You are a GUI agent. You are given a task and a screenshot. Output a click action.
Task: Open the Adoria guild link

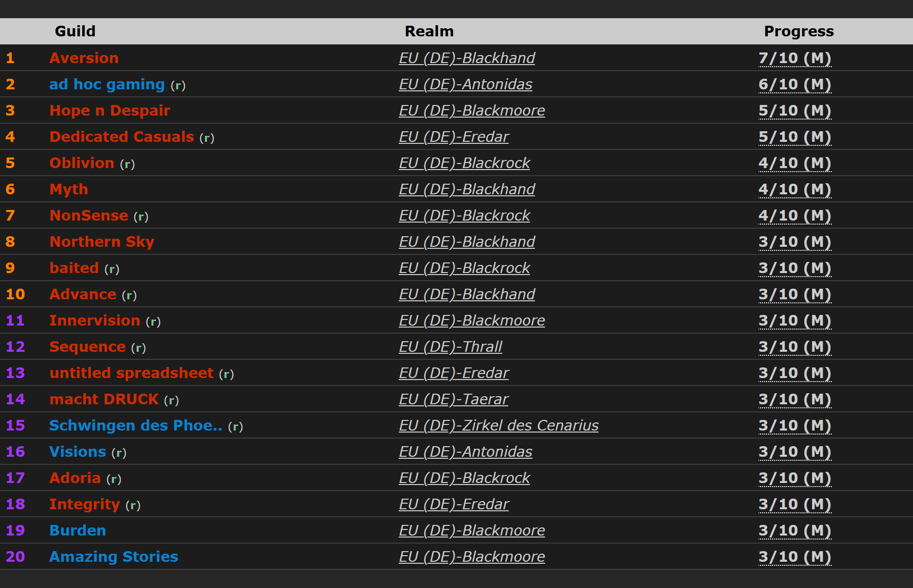[75, 478]
